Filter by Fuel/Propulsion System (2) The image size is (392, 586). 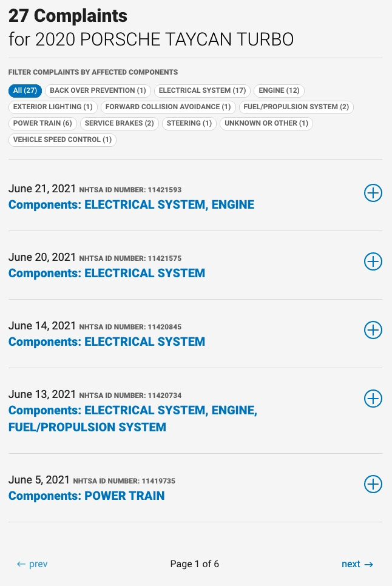pos(296,107)
